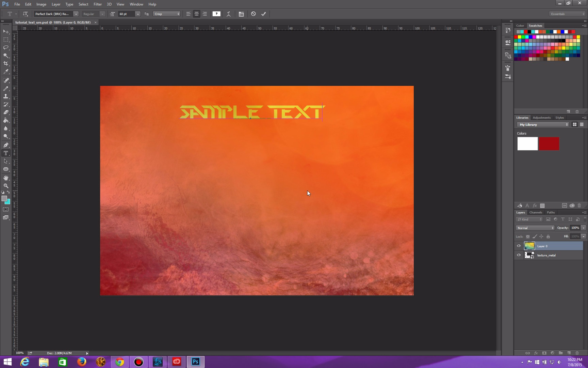The image size is (588, 368).
Task: Change the screen mode
Action: (x=6, y=217)
